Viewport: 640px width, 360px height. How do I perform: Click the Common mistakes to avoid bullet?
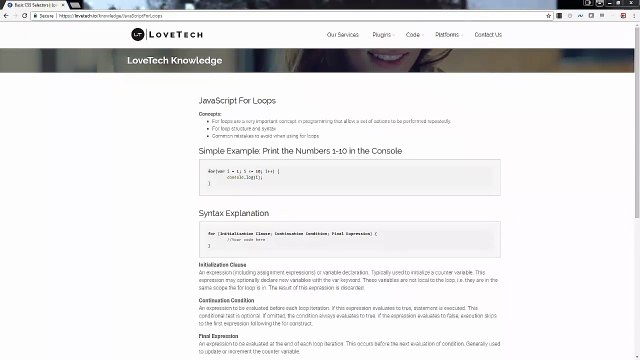265,136
